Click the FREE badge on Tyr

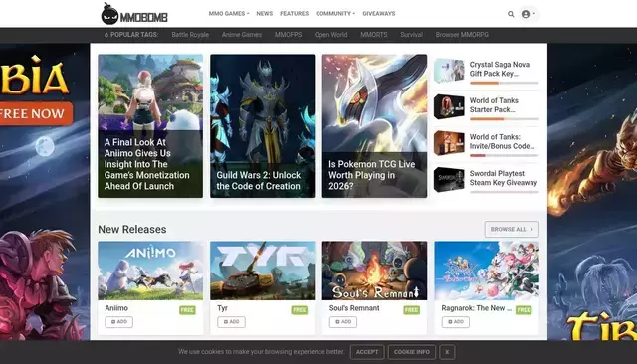coord(300,310)
